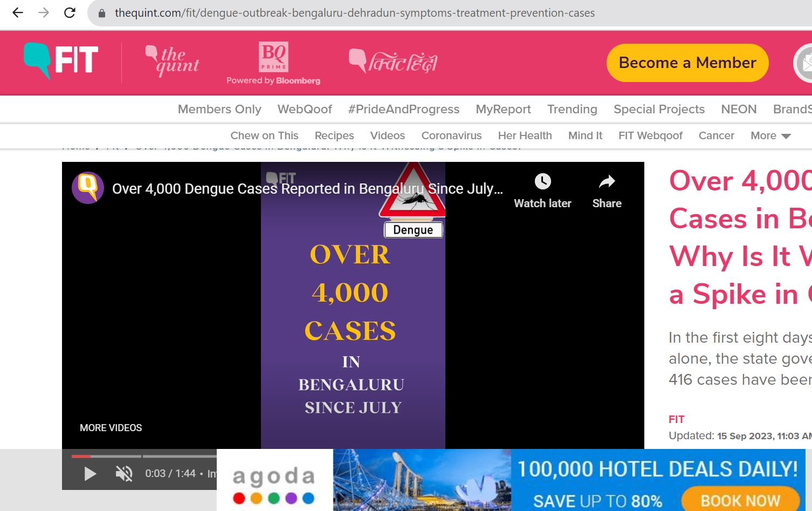Open the Trending menu item
The image size is (812, 511).
click(x=572, y=109)
